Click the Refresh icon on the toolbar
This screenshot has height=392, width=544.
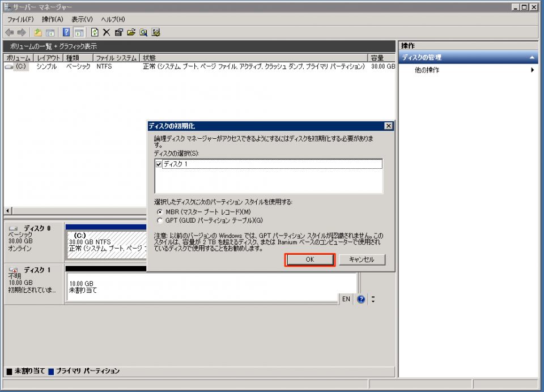96,32
